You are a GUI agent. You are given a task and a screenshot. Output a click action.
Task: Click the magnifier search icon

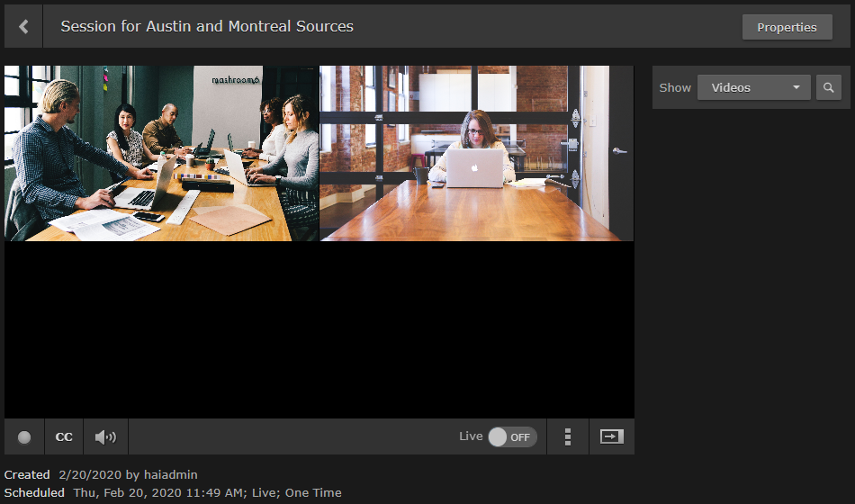tap(828, 87)
